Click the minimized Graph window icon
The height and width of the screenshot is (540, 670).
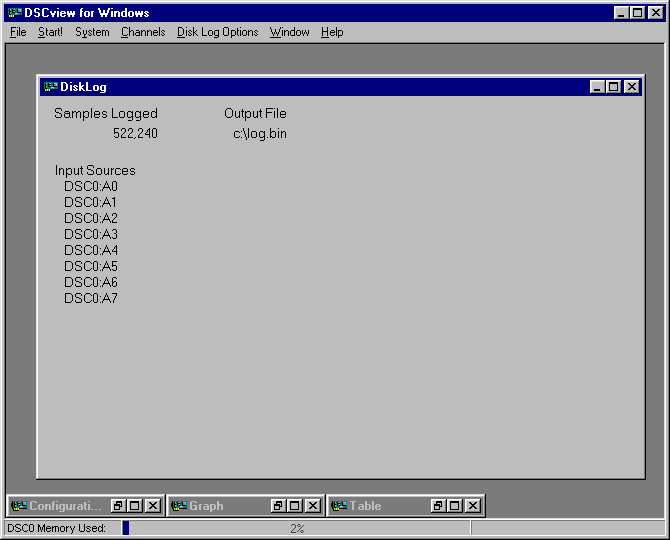click(x=179, y=506)
